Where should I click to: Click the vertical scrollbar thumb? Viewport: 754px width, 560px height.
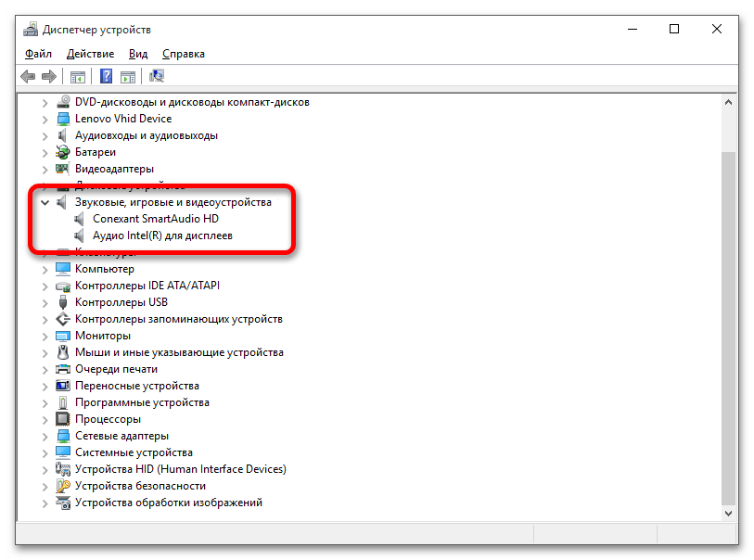click(x=729, y=329)
